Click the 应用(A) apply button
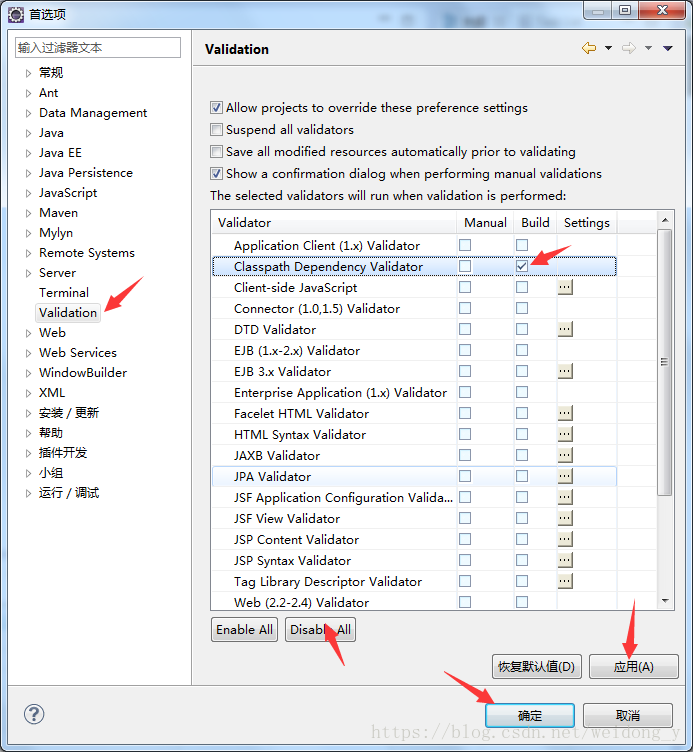Screen dimensions: 693x752 634,667
